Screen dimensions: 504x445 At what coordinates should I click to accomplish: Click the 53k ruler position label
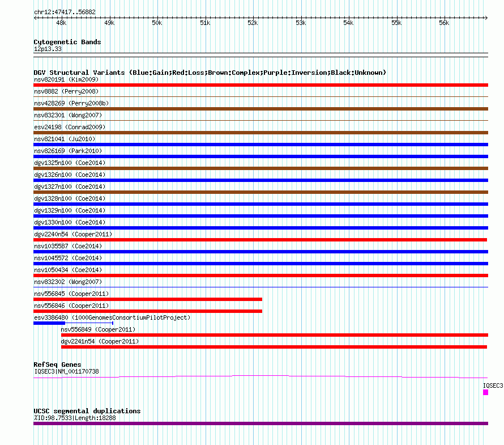click(x=301, y=23)
